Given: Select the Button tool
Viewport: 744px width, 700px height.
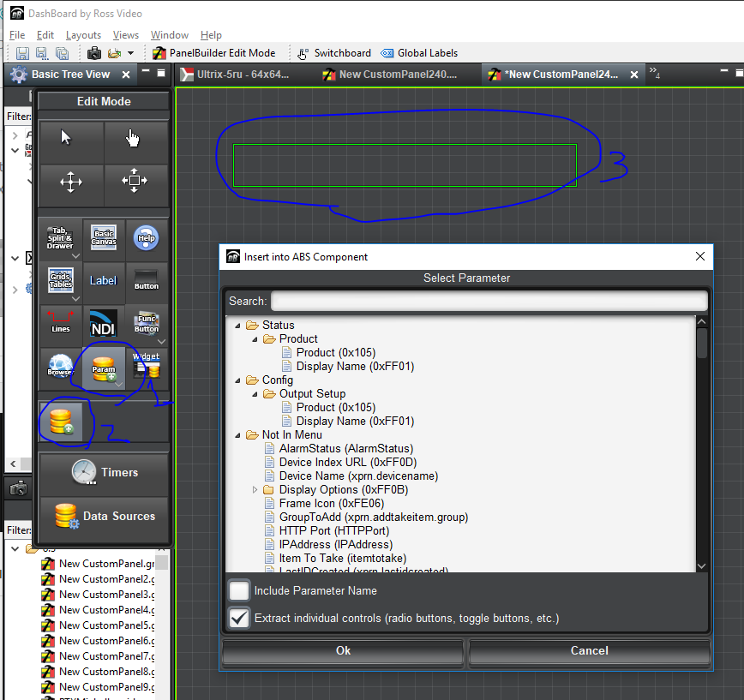Looking at the screenshot, I should (146, 281).
